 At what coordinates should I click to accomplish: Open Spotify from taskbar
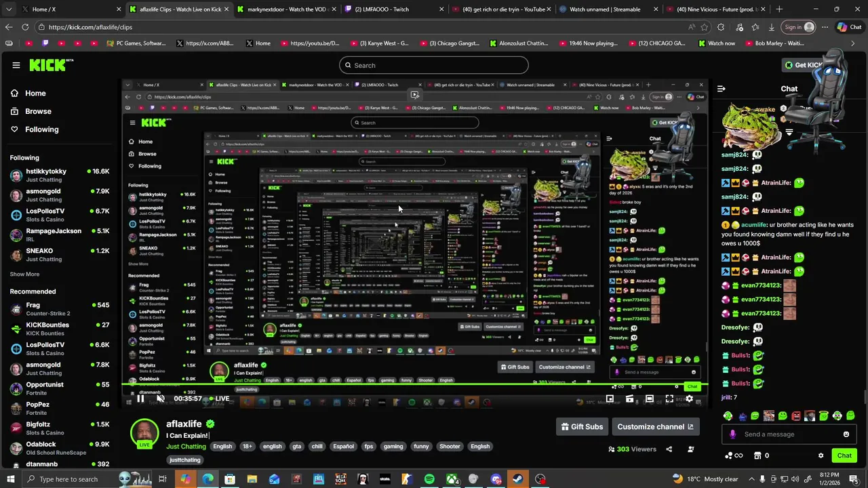tap(429, 479)
